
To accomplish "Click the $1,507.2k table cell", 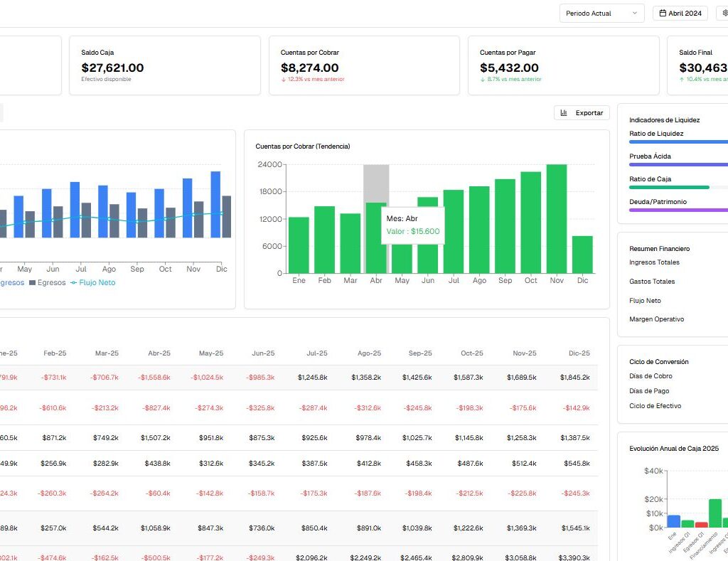I will point(156,438).
